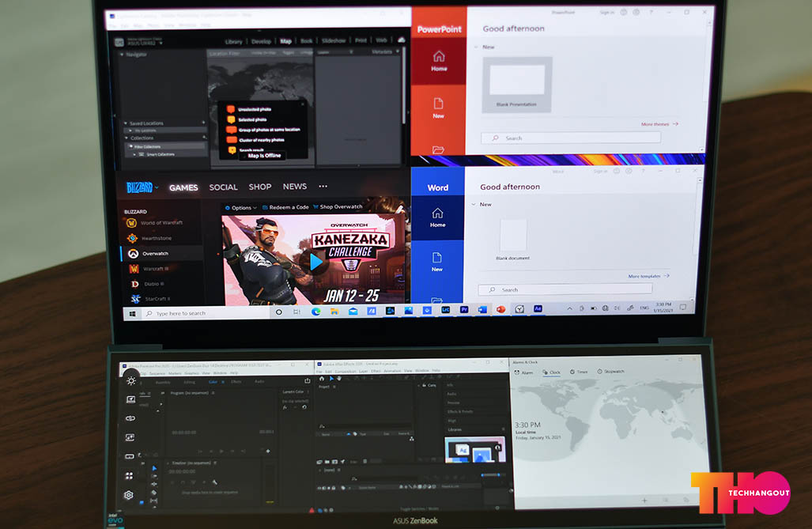Open the Blizzard SHOP tab
Image resolution: width=812 pixels, height=529 pixels.
[260, 187]
